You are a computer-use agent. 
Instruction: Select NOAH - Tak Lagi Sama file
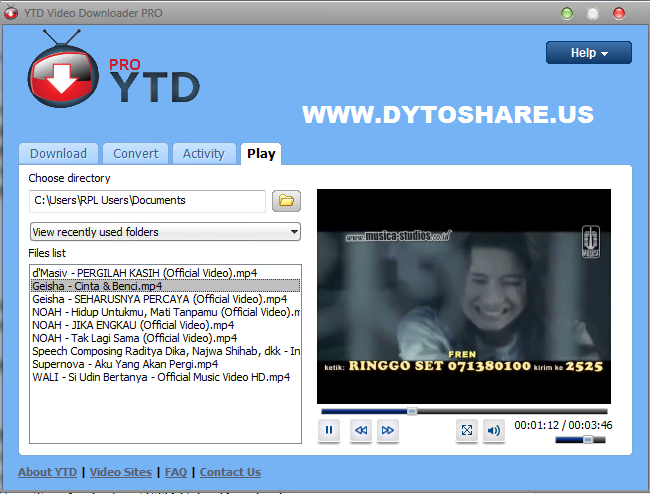tap(165, 338)
